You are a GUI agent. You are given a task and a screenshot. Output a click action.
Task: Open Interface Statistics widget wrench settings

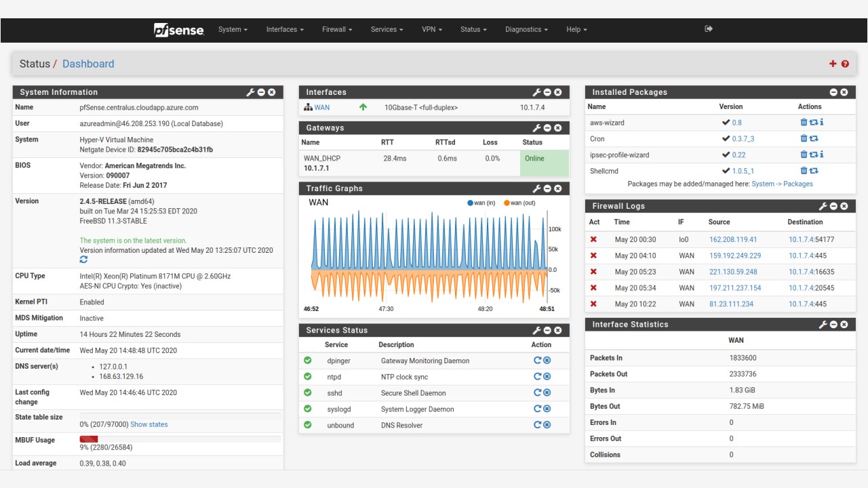tap(823, 325)
